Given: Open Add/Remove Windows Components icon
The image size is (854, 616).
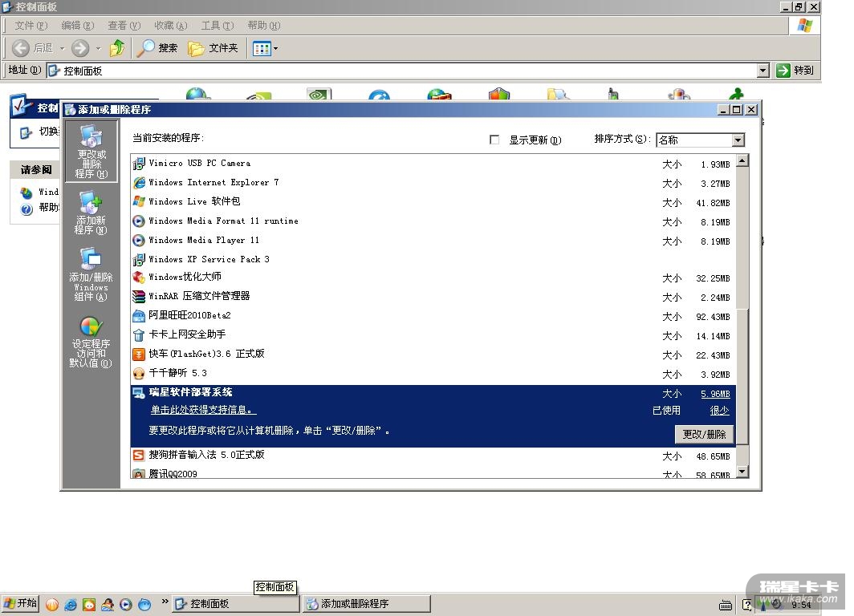Looking at the screenshot, I should 91,274.
